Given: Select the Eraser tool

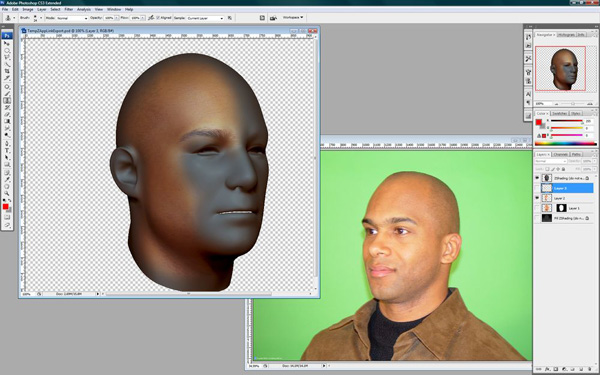Looking at the screenshot, I should [7, 114].
